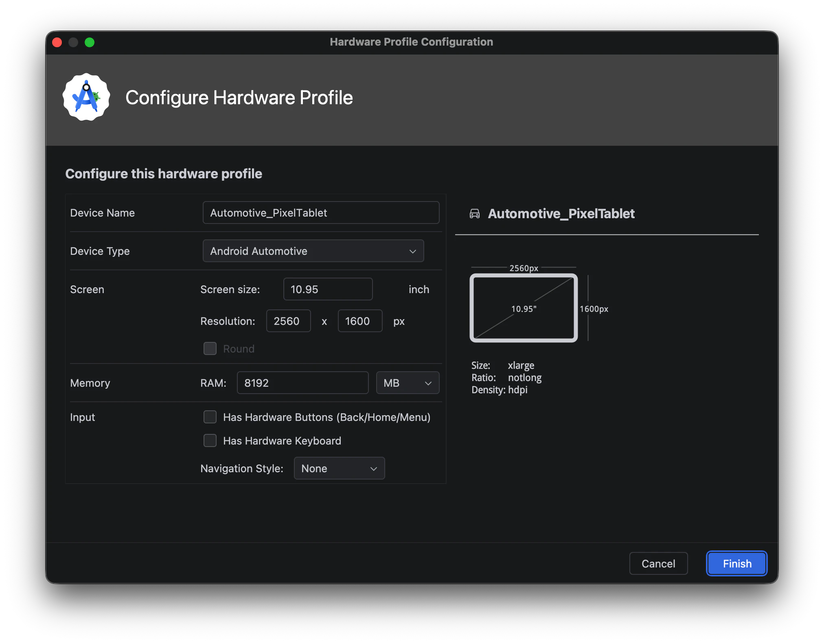Click the screen preview thumbnail diagram
This screenshot has height=644, width=824.
(x=524, y=308)
